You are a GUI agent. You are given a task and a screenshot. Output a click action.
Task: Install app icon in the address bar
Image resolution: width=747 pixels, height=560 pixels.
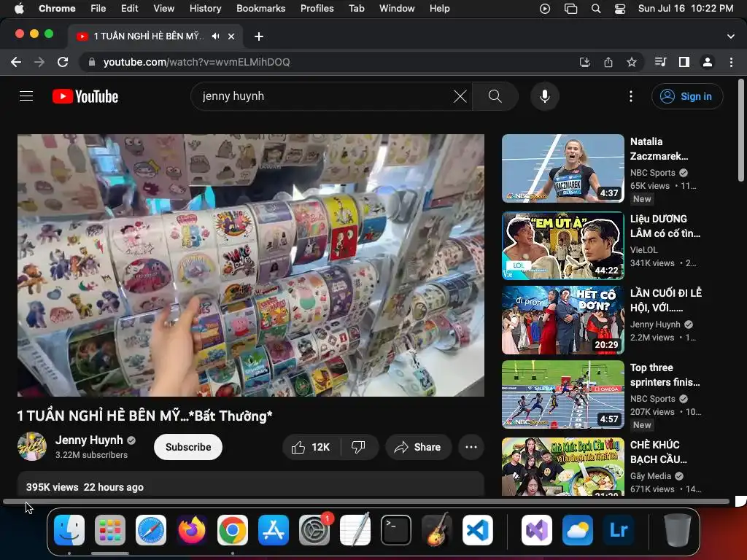[x=584, y=62]
